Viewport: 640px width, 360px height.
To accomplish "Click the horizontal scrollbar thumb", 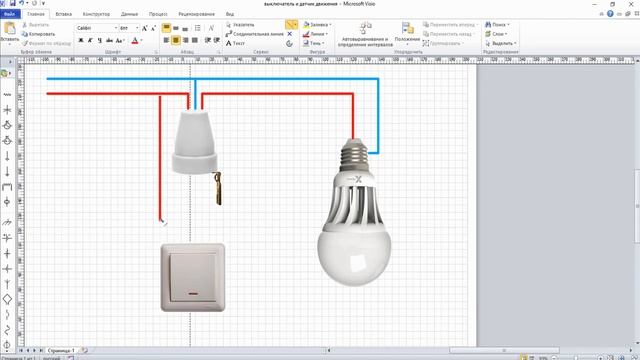I will pyautogui.click(x=504, y=350).
